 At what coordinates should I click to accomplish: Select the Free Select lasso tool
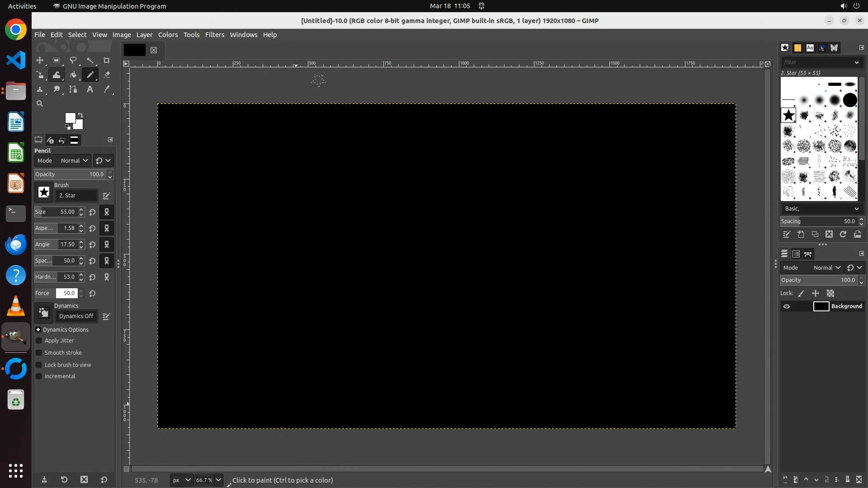(73, 61)
